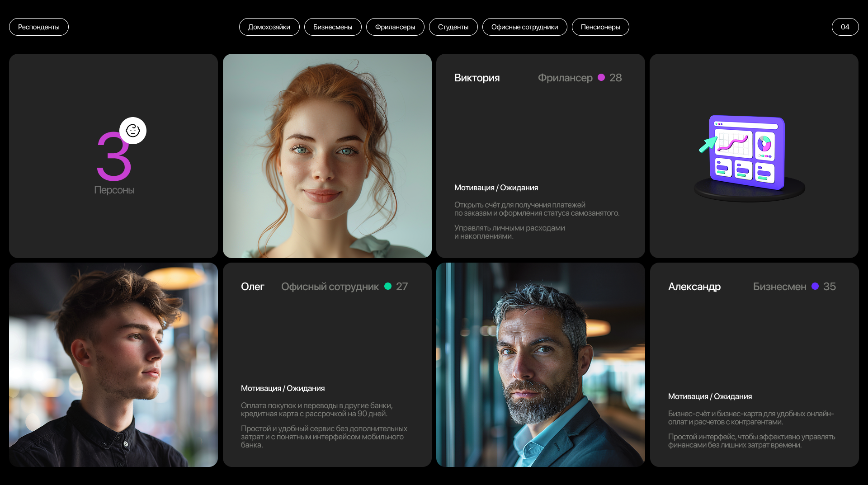The height and width of the screenshot is (485, 868).
Task: Choose the Фрилансеры category pill
Action: [395, 27]
